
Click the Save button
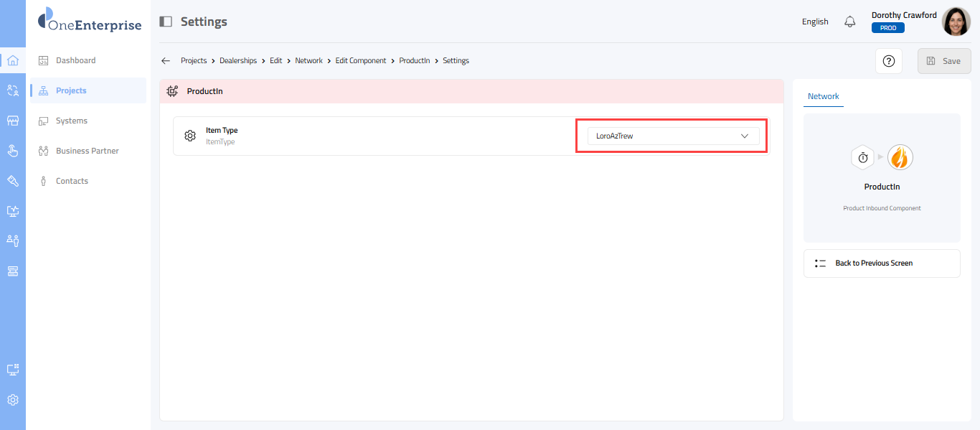943,61
